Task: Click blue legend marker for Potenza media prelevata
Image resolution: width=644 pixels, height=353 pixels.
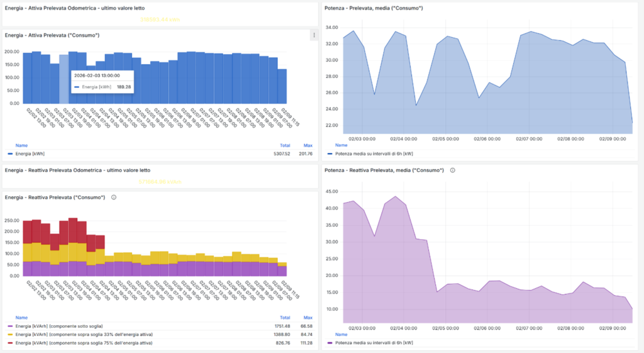Action: coord(331,154)
